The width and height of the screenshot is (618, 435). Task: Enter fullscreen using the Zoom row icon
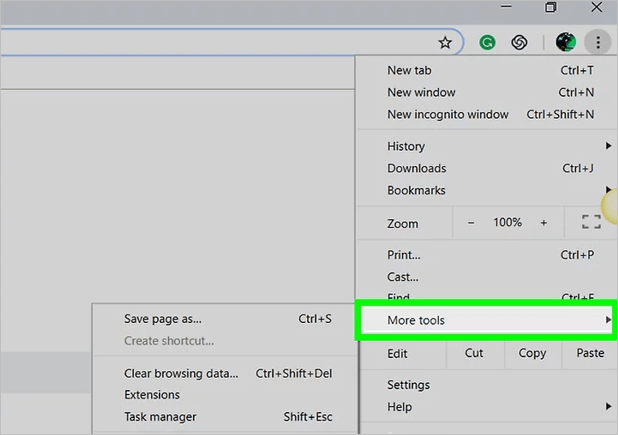tap(590, 223)
